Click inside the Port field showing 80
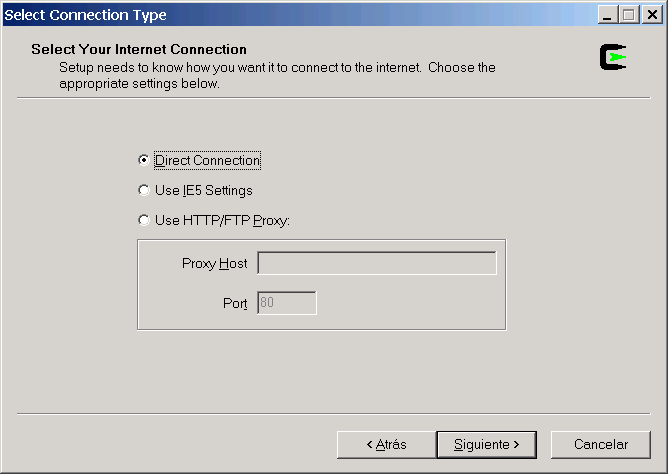 click(287, 303)
